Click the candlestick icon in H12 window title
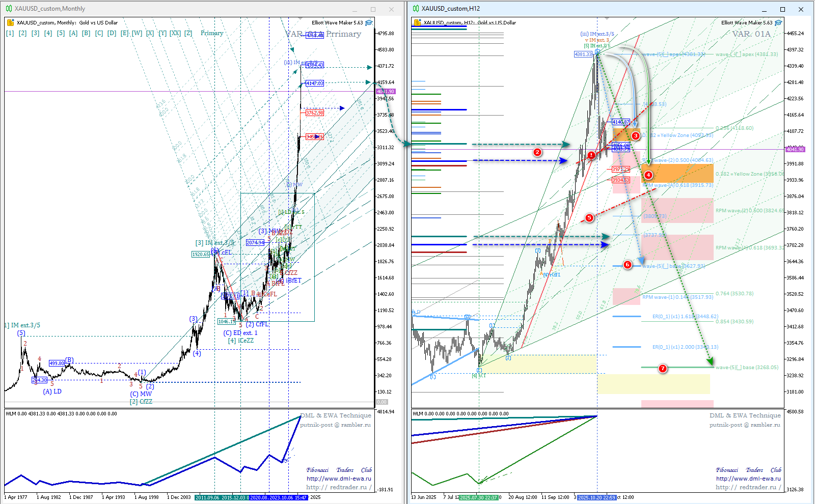This screenshot has height=504, width=815. point(416,9)
